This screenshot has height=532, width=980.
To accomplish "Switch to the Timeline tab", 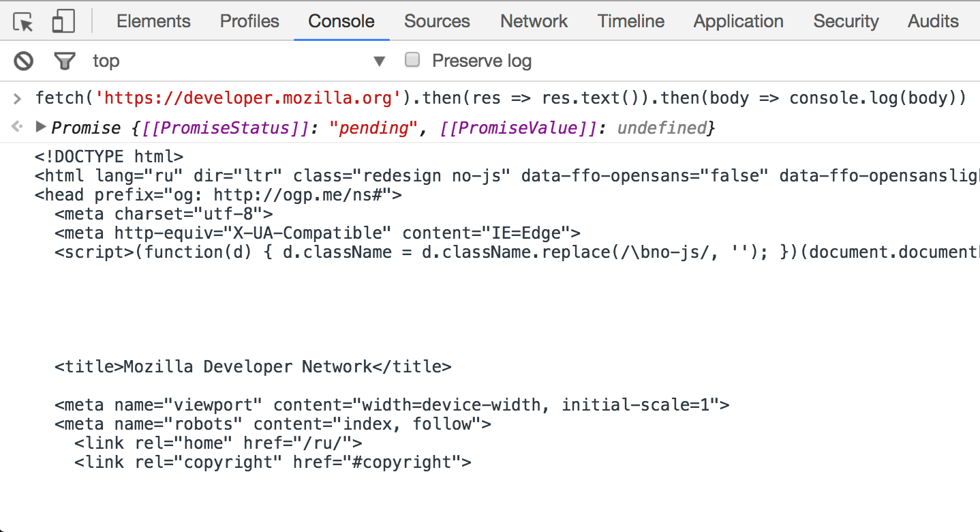I will tap(630, 21).
